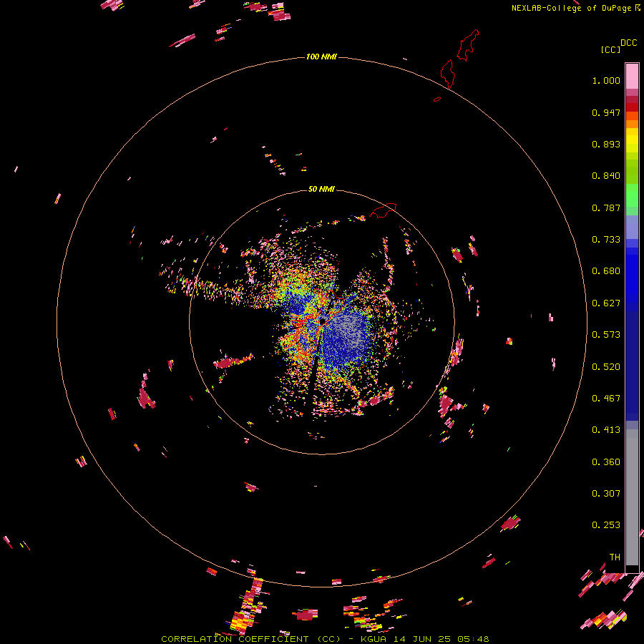Viewport: 644px width, 644px height.
Task: Select the 0.360 scale value
Action: pyautogui.click(x=606, y=462)
